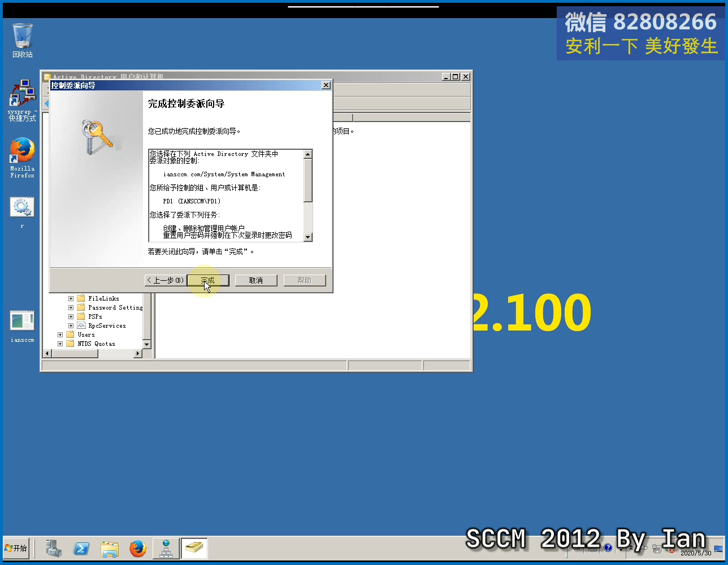Select the FileLinks folder icon
The height and width of the screenshot is (565, 728).
pyautogui.click(x=81, y=298)
